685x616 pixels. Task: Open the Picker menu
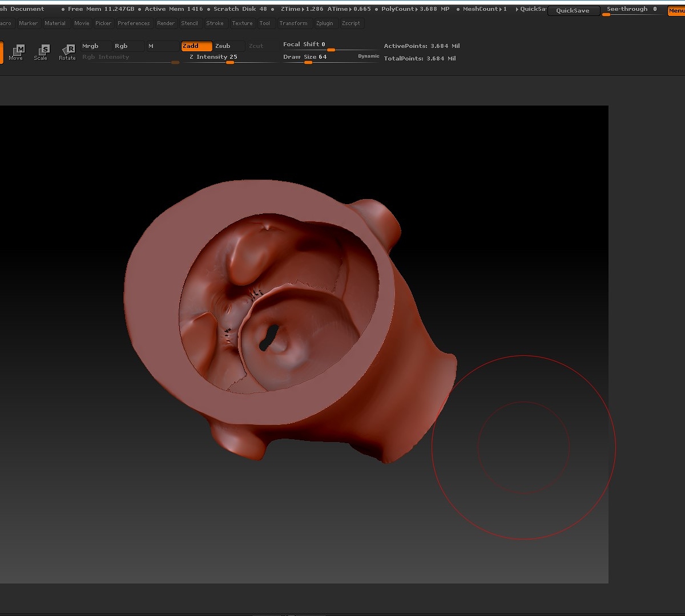[103, 23]
